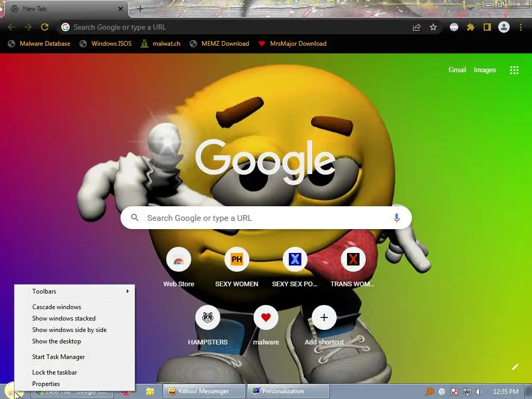Screen dimensions: 532x399
Task: Switch to Personalization taskbar button
Action: coord(288,392)
